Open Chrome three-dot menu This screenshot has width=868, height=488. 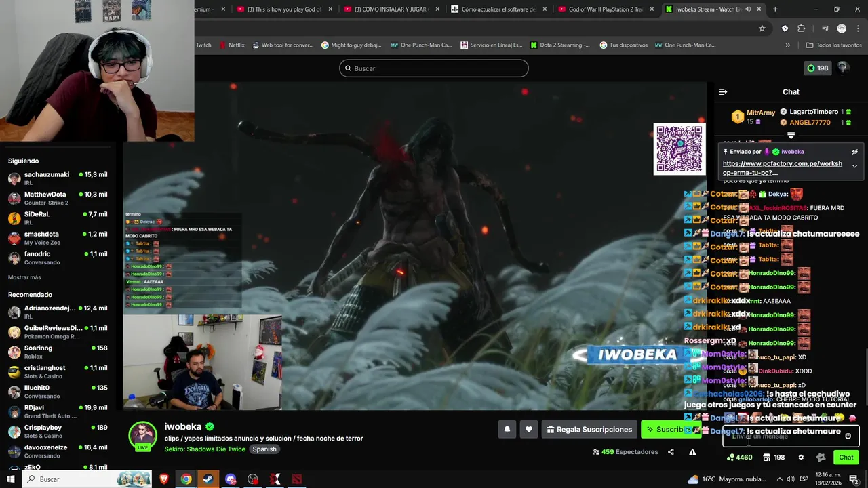[x=859, y=28]
